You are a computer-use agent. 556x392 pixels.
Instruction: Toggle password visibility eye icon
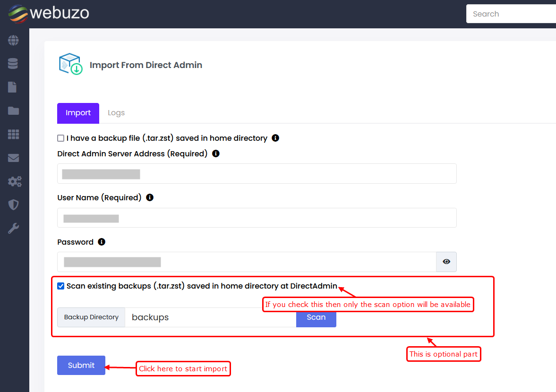[x=446, y=262]
